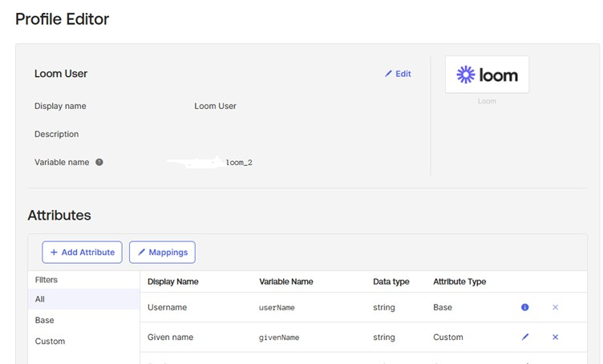The height and width of the screenshot is (364, 603).
Task: Click the Data type column header
Action: pos(391,281)
